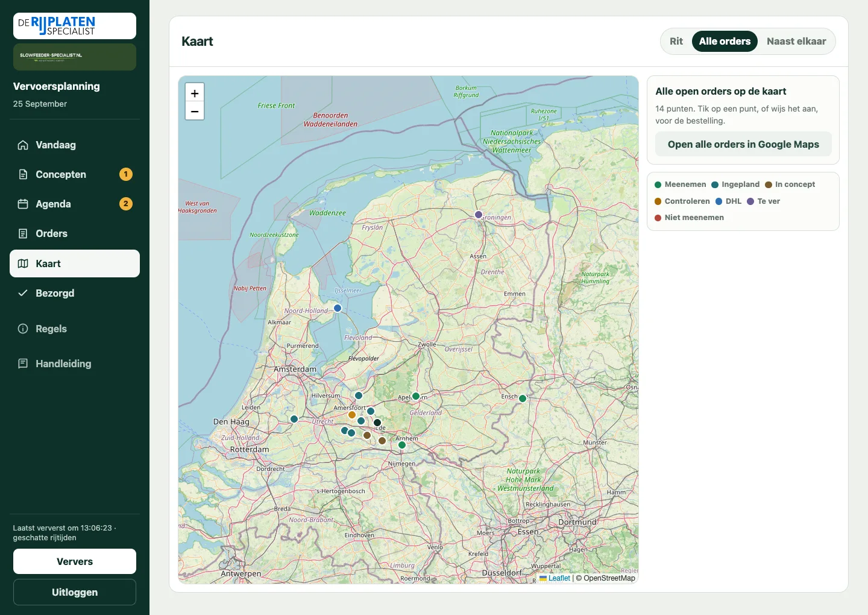Click the Rotterdam label on the map

pos(250,449)
